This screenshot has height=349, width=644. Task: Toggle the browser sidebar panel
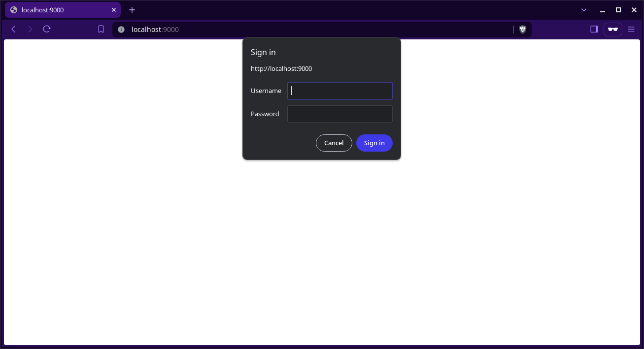[x=594, y=30]
